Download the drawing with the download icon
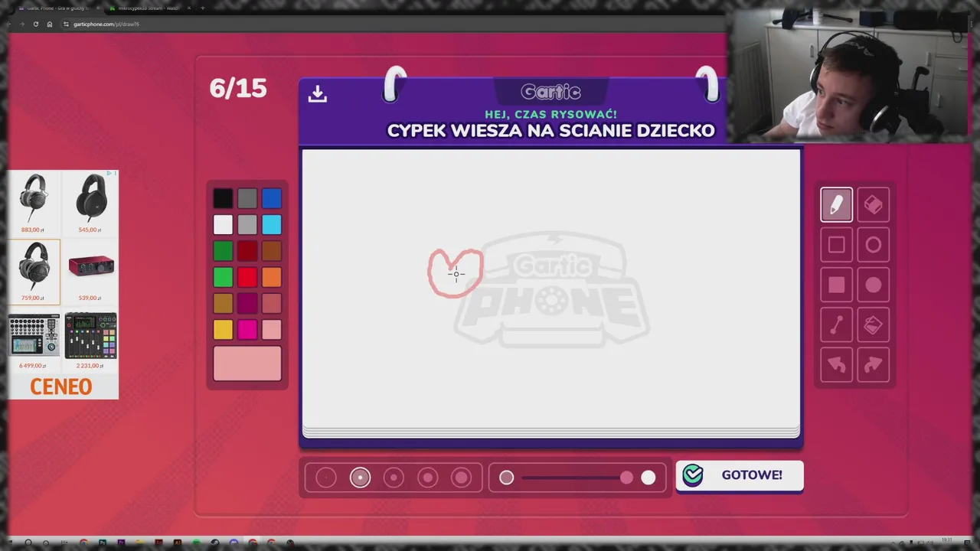 tap(317, 93)
